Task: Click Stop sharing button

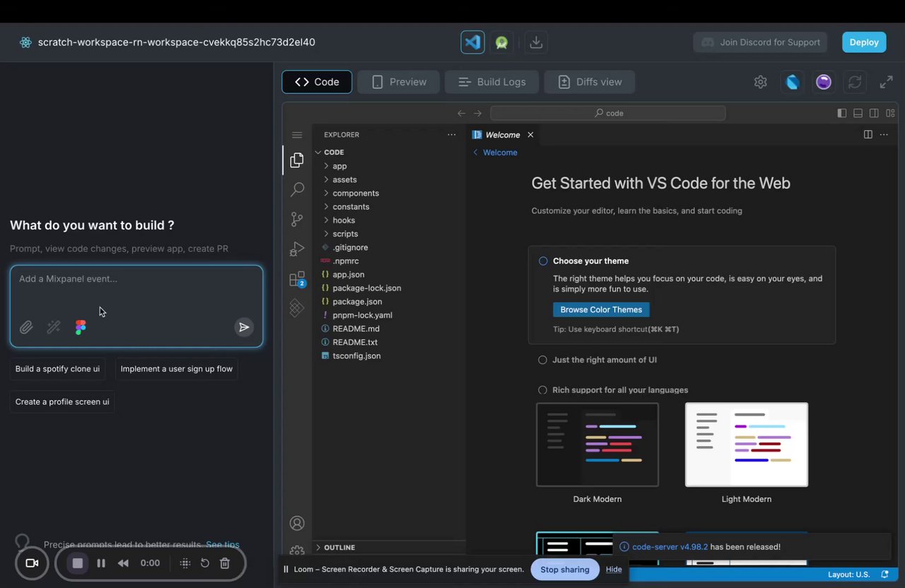Action: 565,570
